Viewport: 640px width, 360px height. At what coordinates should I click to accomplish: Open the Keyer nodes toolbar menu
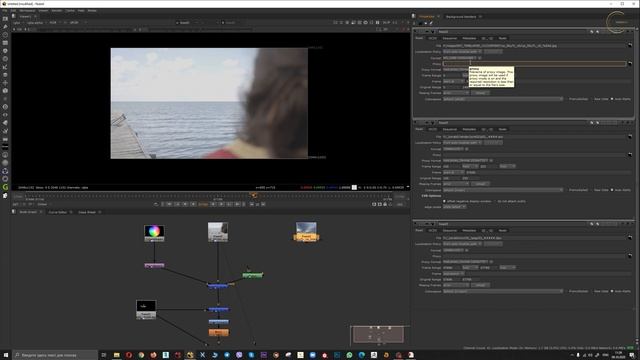click(5, 67)
